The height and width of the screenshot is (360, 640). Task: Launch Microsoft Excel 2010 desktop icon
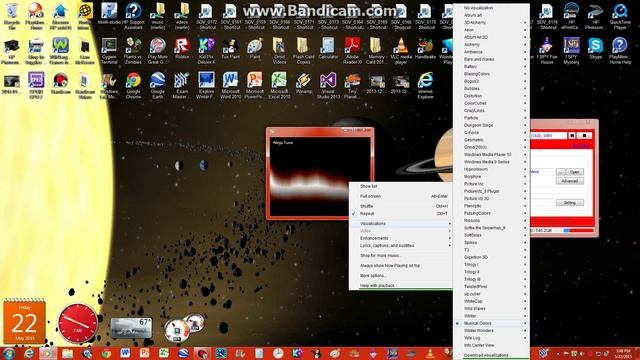point(279,86)
